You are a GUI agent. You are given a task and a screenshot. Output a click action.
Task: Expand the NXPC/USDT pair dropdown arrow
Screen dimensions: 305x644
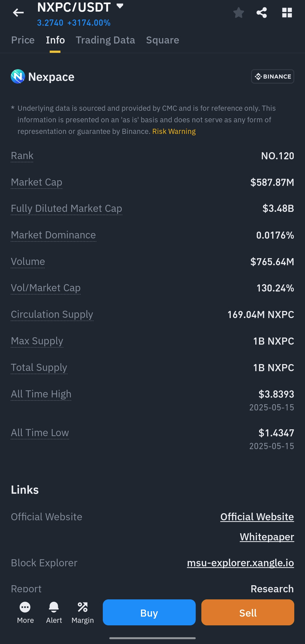tap(120, 6)
